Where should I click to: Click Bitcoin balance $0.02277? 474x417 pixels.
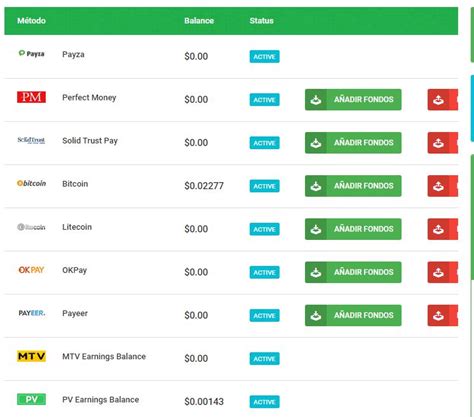point(204,186)
